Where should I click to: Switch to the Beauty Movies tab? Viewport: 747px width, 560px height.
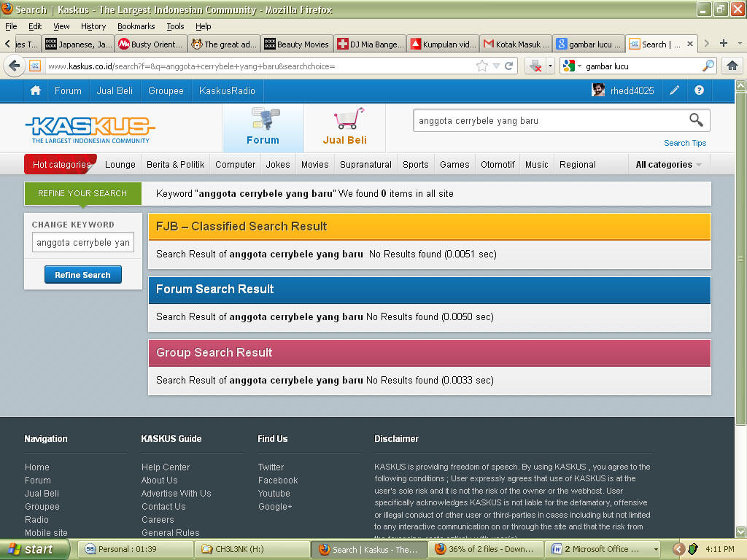coord(297,44)
